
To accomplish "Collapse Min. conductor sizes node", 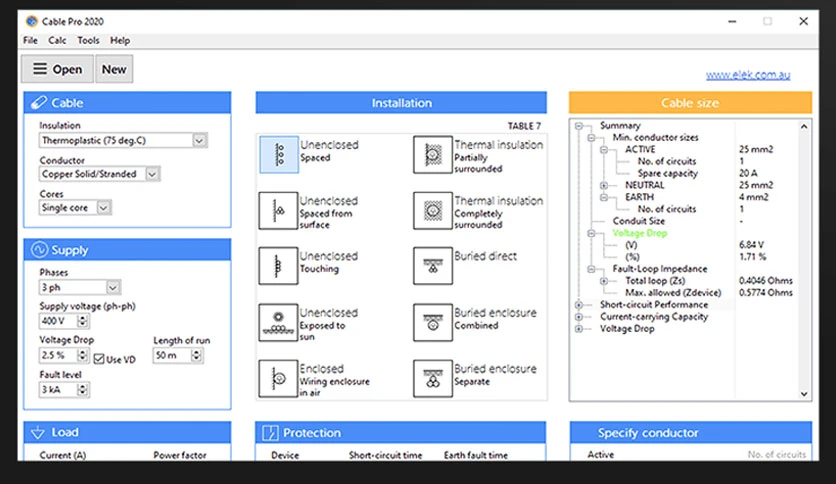I will [591, 138].
